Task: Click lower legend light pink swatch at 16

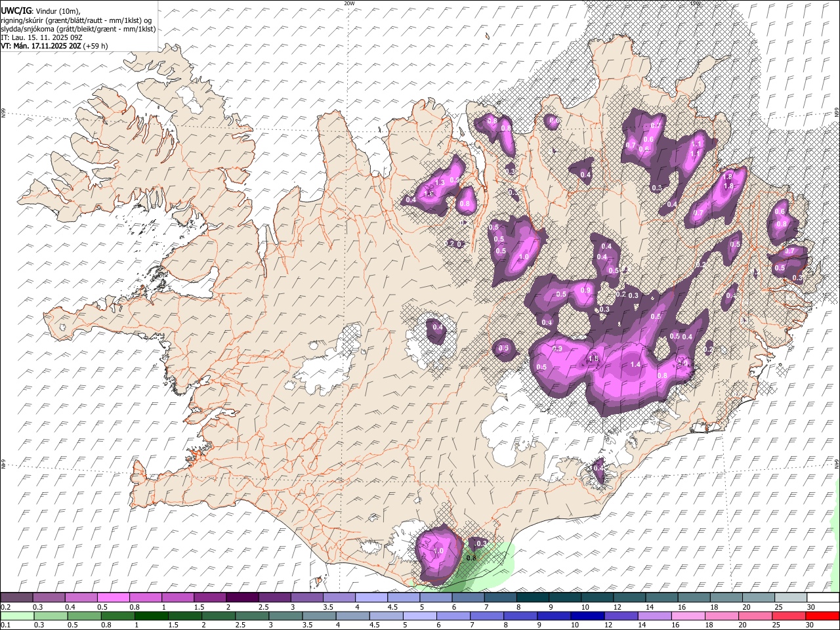Action: click(x=688, y=616)
